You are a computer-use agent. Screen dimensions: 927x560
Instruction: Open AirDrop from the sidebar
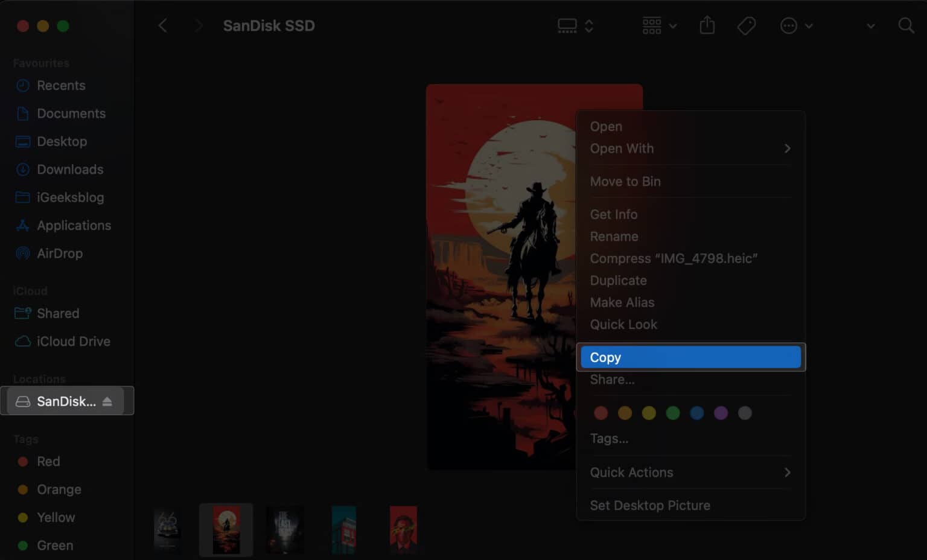click(59, 253)
